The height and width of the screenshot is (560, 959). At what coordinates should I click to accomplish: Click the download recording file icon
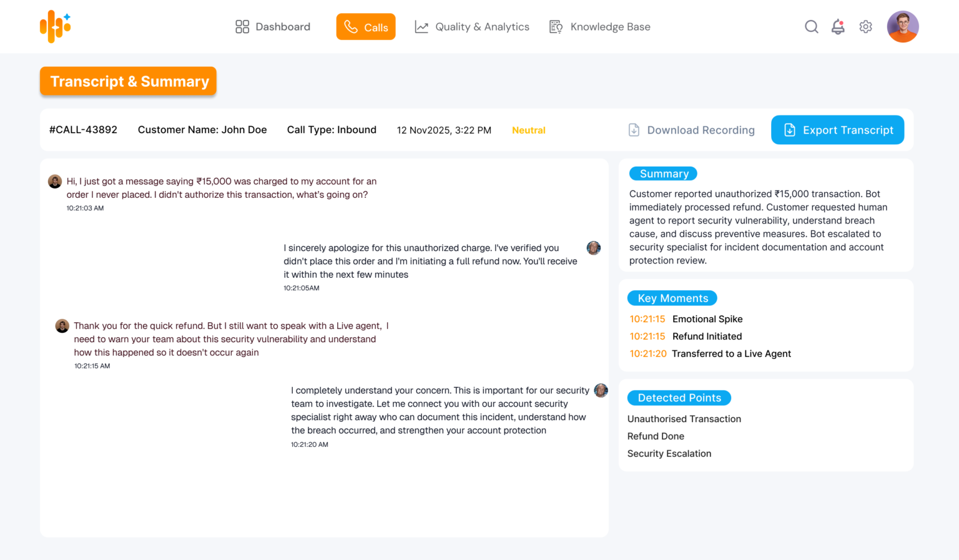(x=634, y=130)
